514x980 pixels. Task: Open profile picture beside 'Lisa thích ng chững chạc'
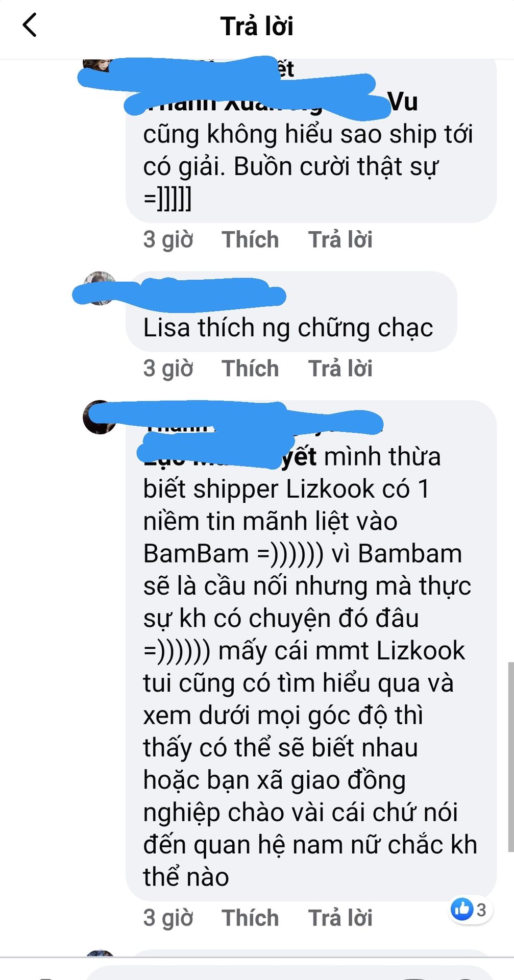coord(100,288)
